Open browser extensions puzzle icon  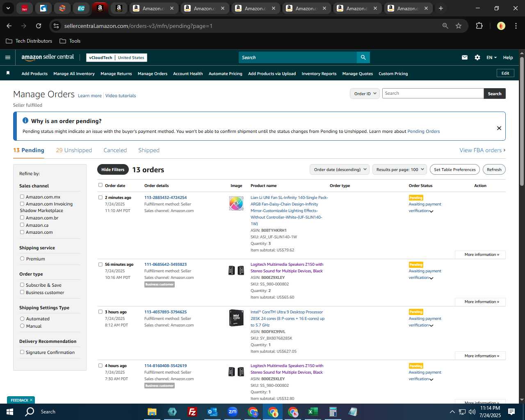coord(479,26)
